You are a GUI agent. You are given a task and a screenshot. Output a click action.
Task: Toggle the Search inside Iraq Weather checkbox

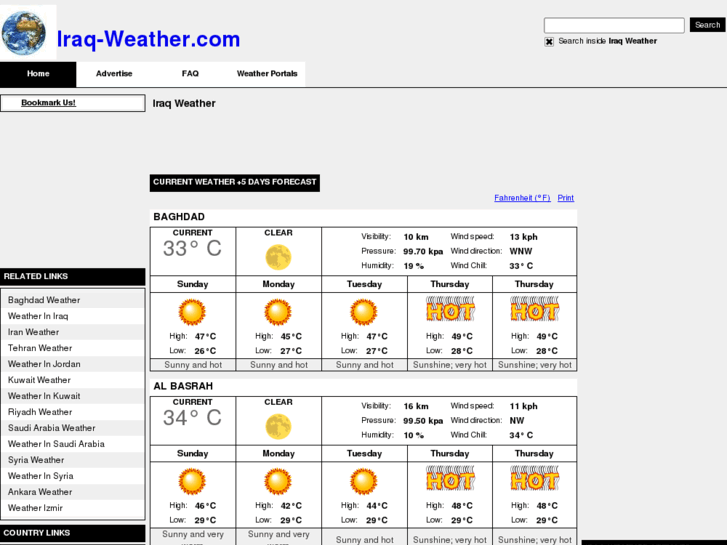pyautogui.click(x=549, y=42)
